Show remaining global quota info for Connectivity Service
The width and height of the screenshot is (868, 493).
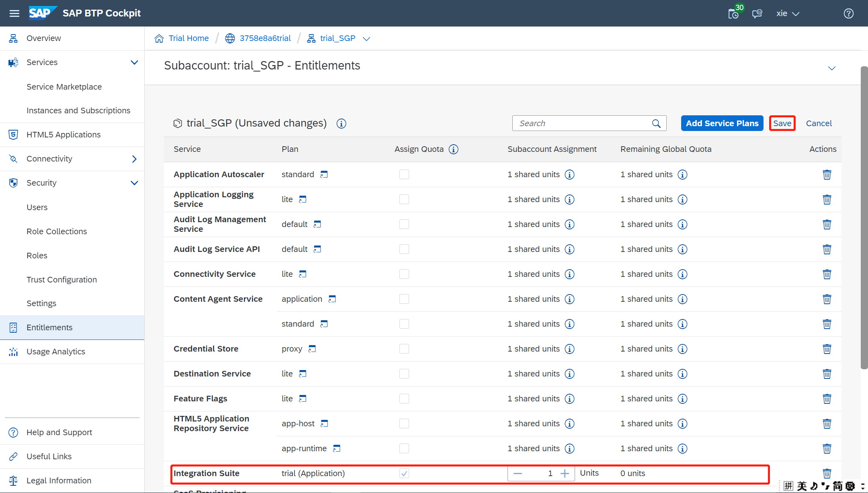point(682,274)
